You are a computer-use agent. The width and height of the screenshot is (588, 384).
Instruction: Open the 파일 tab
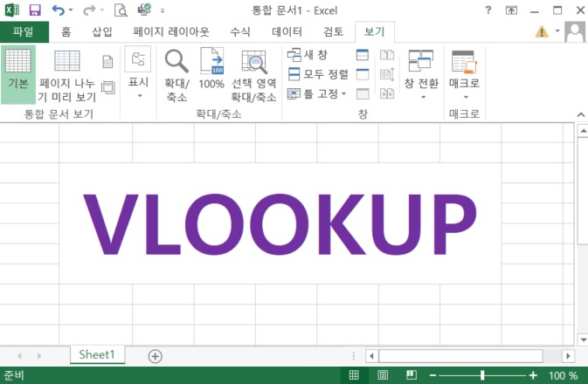click(x=24, y=31)
